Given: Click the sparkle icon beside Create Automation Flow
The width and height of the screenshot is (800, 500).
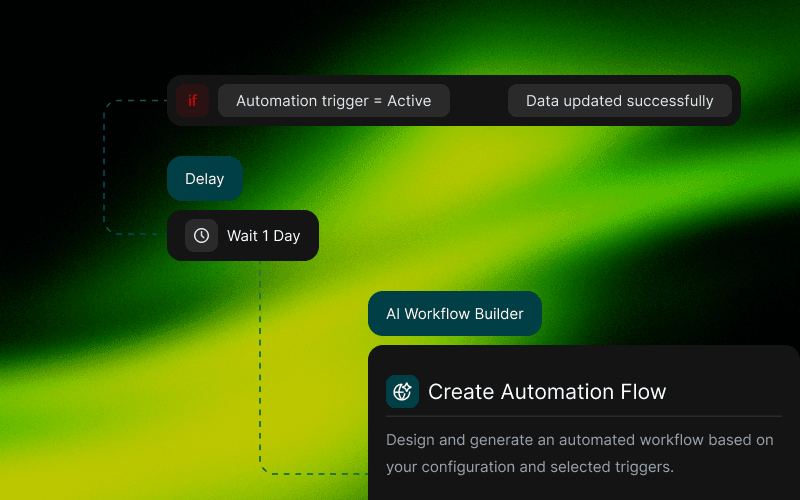Looking at the screenshot, I should (402, 392).
